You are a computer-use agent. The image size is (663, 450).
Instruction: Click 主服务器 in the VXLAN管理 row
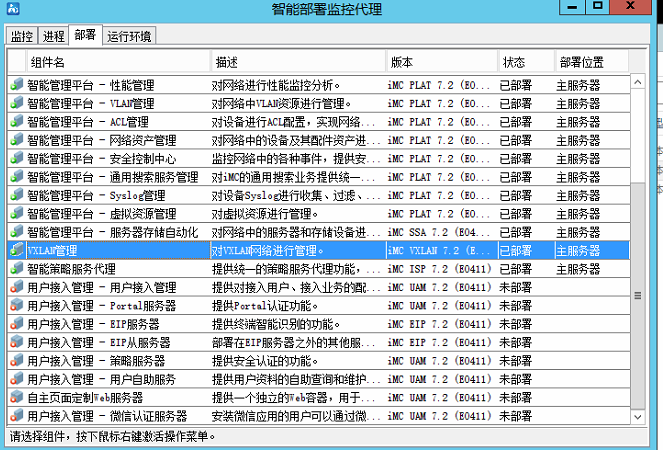tap(578, 251)
